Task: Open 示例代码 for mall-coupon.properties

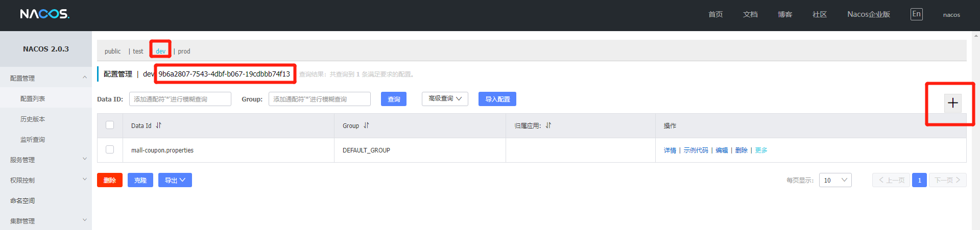Action: click(x=696, y=150)
